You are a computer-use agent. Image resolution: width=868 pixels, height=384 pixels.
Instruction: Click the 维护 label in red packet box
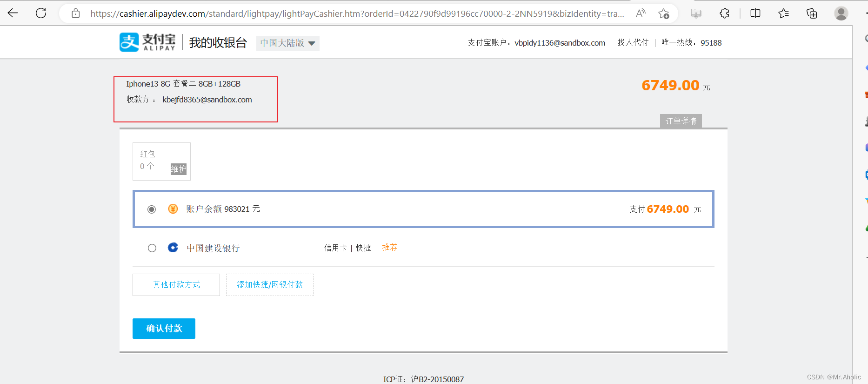click(179, 169)
